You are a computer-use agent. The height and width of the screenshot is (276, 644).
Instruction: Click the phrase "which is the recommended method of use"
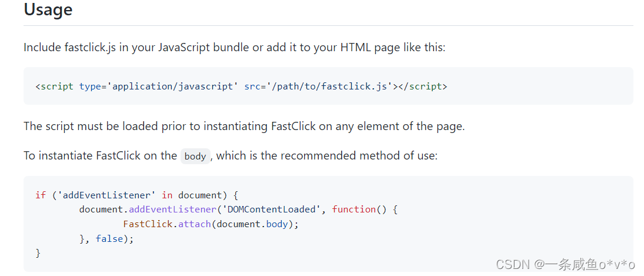tap(325, 156)
